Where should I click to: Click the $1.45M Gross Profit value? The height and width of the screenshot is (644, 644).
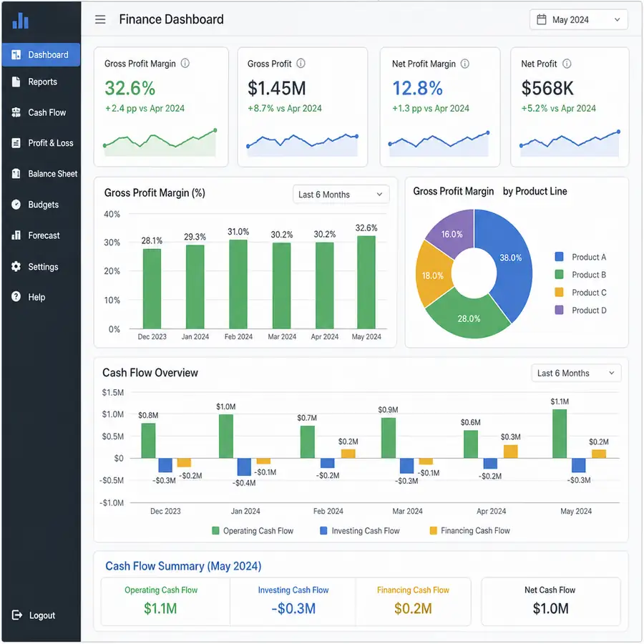276,88
